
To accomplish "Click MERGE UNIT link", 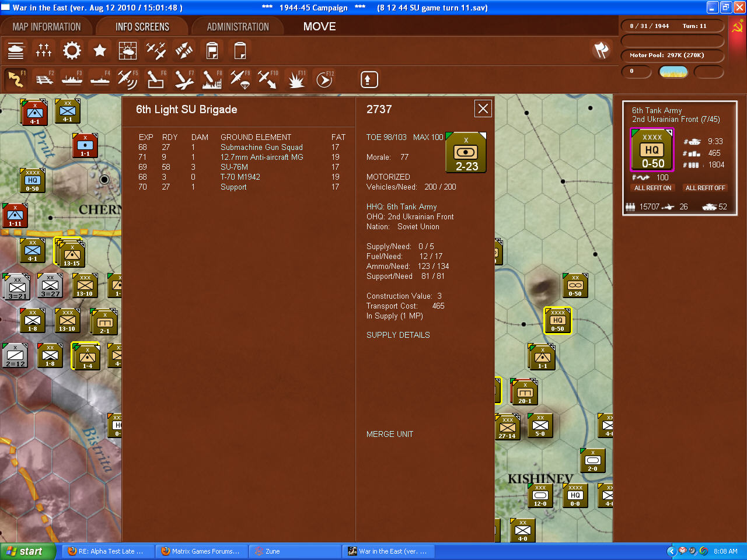I will coord(390,434).
